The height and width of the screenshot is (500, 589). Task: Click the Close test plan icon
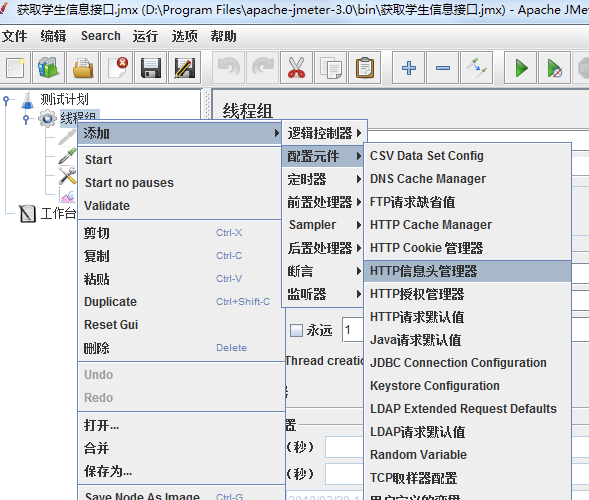click(117, 68)
